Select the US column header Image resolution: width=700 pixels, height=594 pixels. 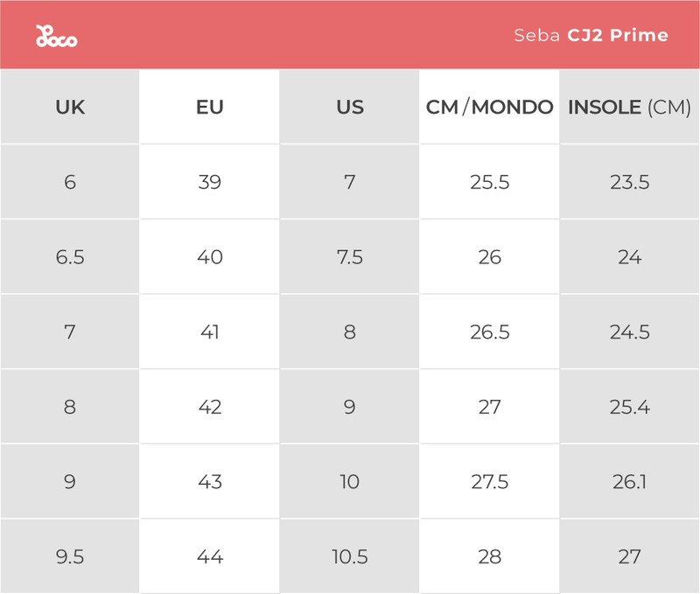350,108
